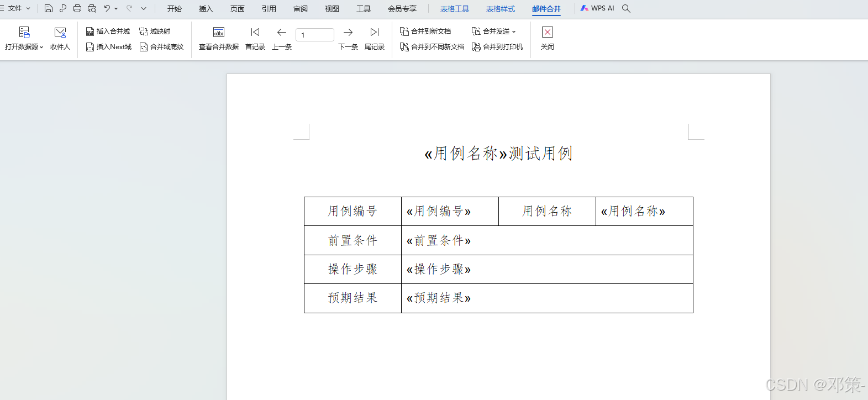Jump to last record with 尾记录
This screenshot has height=400, width=868.
click(375, 39)
